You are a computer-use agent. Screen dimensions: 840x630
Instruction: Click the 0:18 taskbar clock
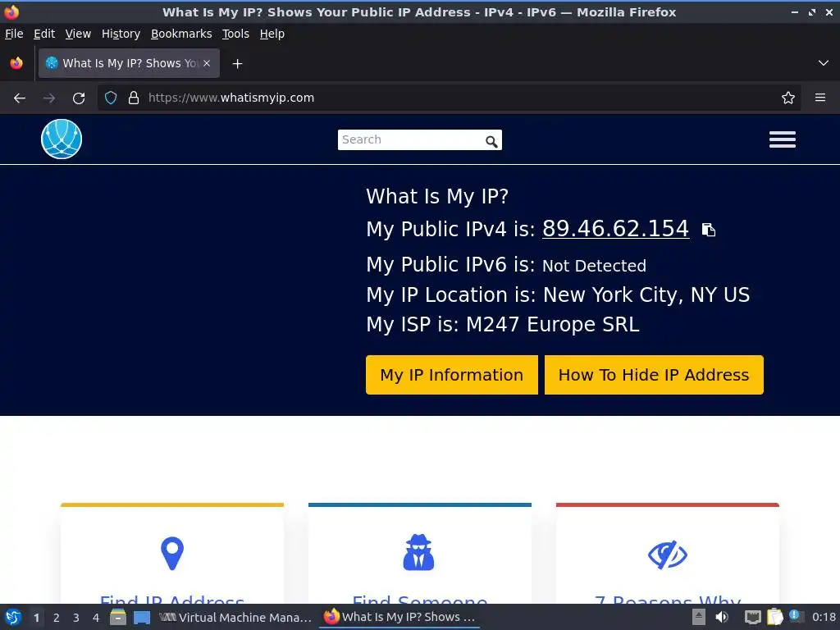[x=824, y=617]
